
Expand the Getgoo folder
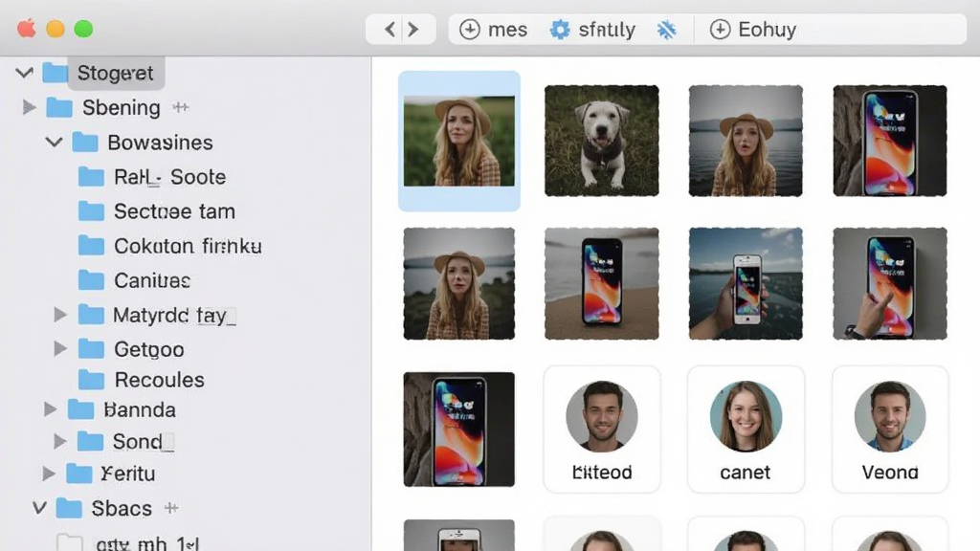pyautogui.click(x=60, y=348)
